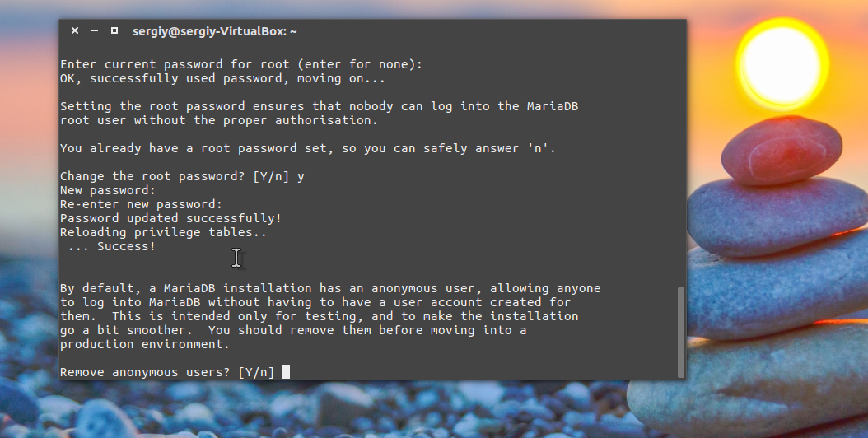Click the '... Success!' output line
Image resolution: width=868 pixels, height=438 pixels.
coord(111,246)
